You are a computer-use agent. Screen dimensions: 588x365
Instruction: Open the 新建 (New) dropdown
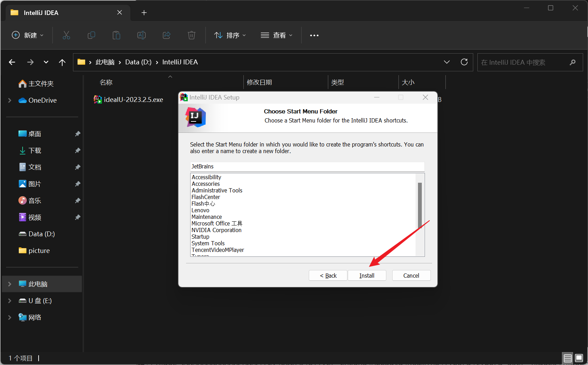28,35
